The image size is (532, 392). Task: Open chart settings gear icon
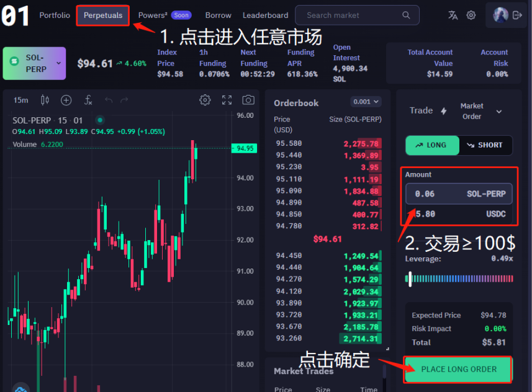(205, 100)
